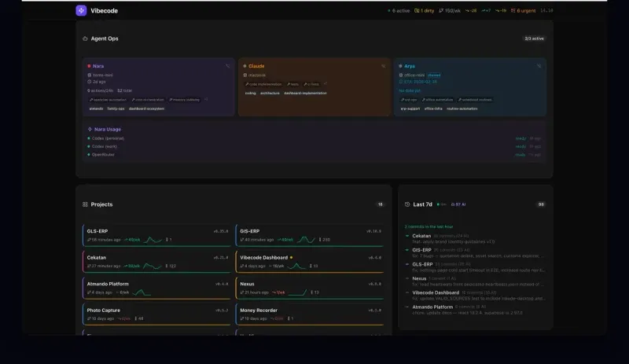Expand the Nexus commit group in Last 7d

tap(407, 278)
